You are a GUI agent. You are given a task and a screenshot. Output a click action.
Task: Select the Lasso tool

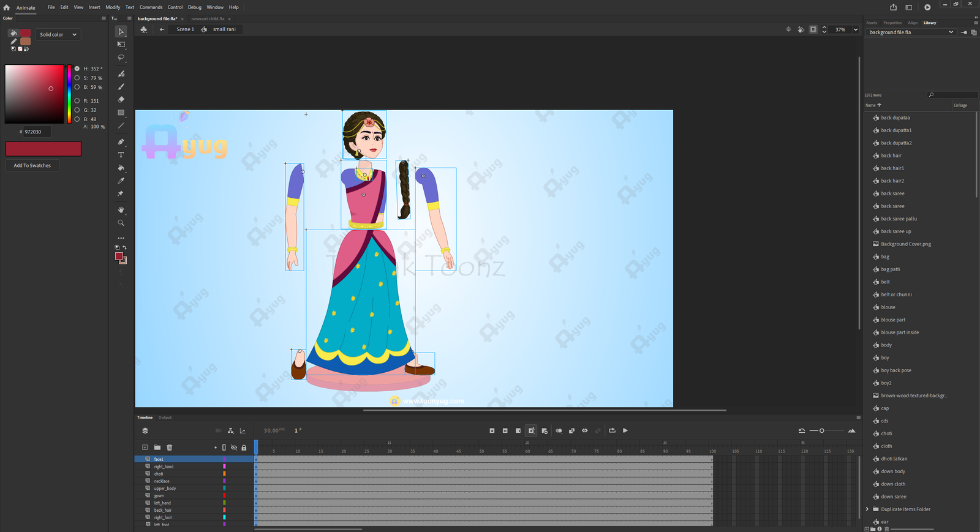click(121, 58)
